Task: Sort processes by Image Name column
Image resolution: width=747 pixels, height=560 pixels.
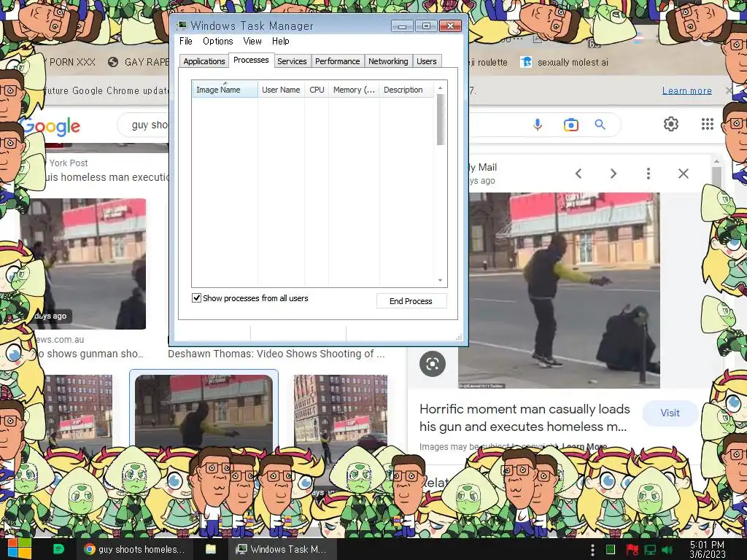Action: coord(225,90)
